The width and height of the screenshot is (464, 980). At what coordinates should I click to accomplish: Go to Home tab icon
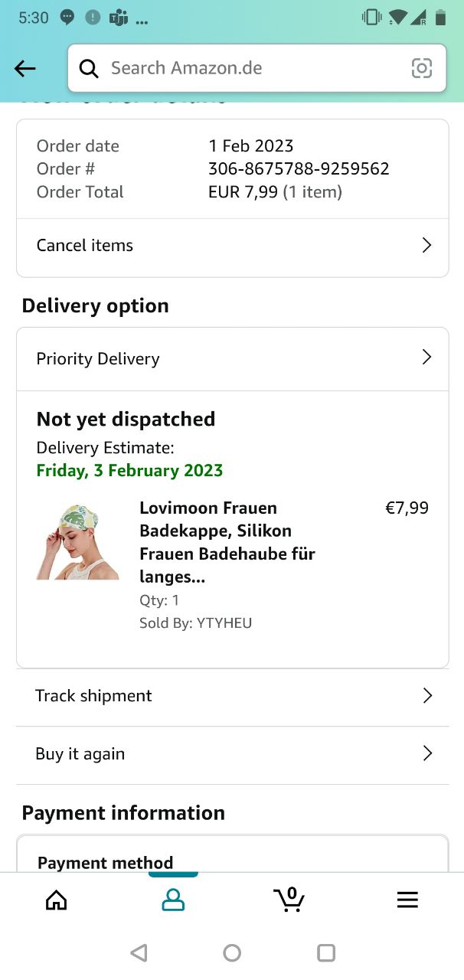coord(57,900)
